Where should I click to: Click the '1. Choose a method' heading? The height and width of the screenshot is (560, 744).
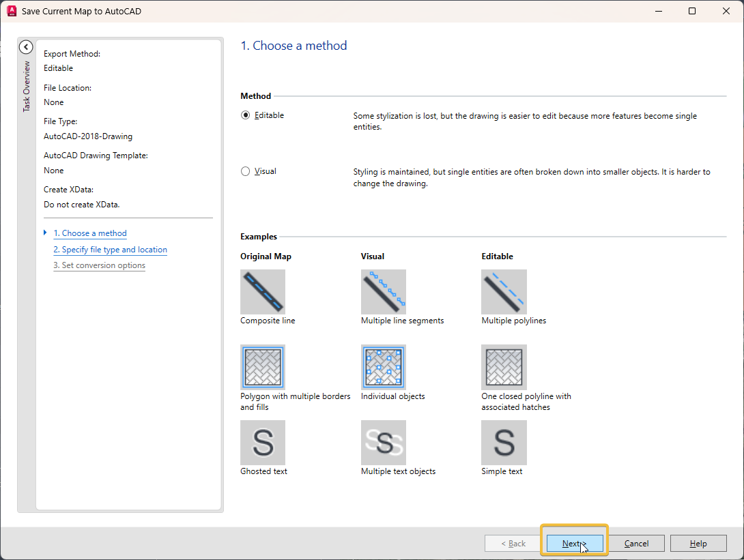click(x=294, y=46)
